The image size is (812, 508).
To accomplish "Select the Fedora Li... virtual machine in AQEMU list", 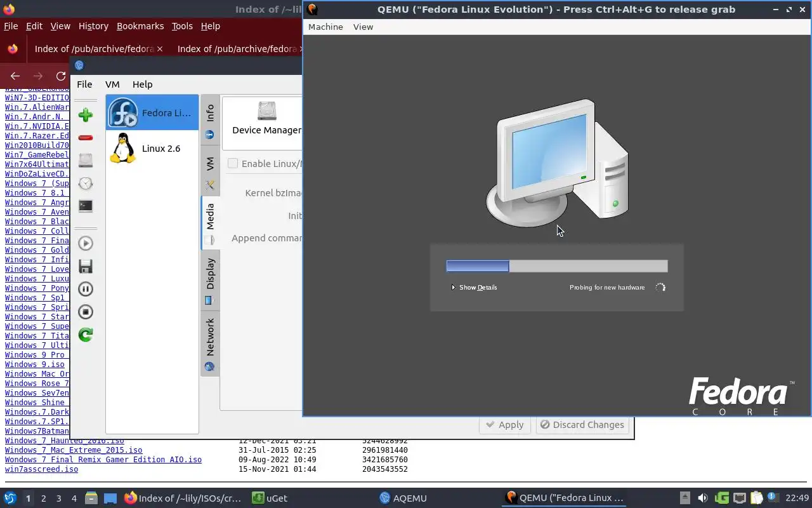I will [152, 112].
